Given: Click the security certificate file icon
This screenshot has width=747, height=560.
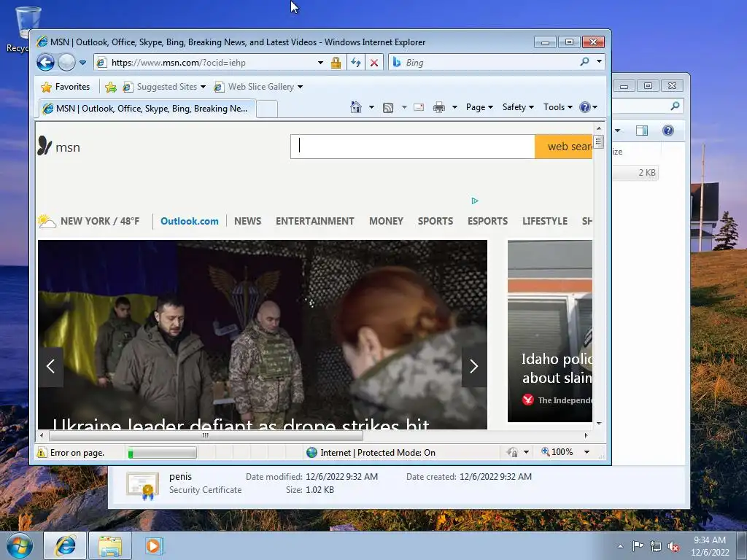Looking at the screenshot, I should pos(142,485).
